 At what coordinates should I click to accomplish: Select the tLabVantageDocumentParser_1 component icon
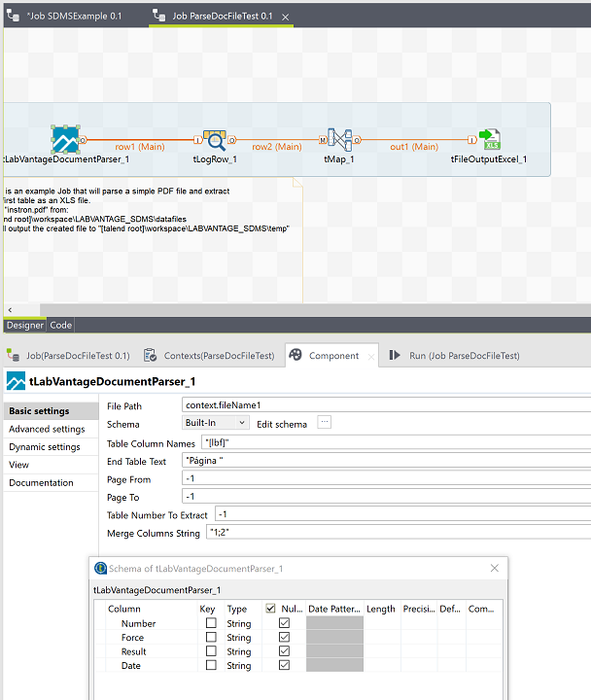65,139
